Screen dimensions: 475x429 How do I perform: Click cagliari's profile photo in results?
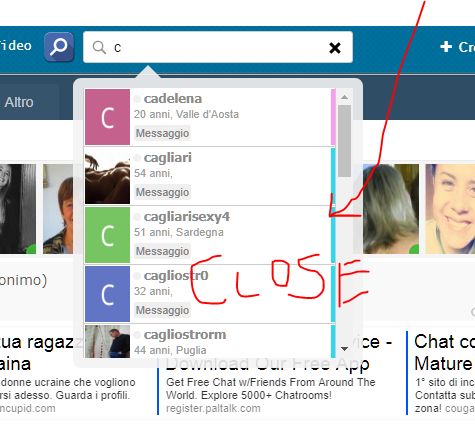point(107,178)
